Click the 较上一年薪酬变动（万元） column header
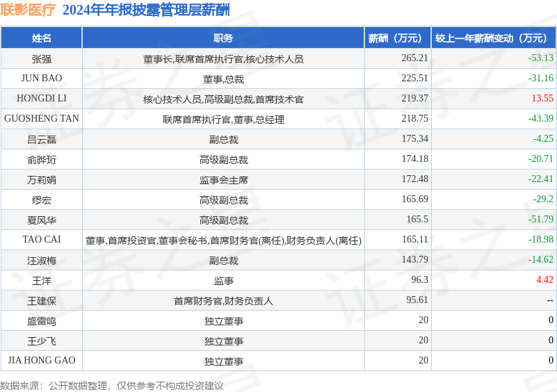 [494, 38]
